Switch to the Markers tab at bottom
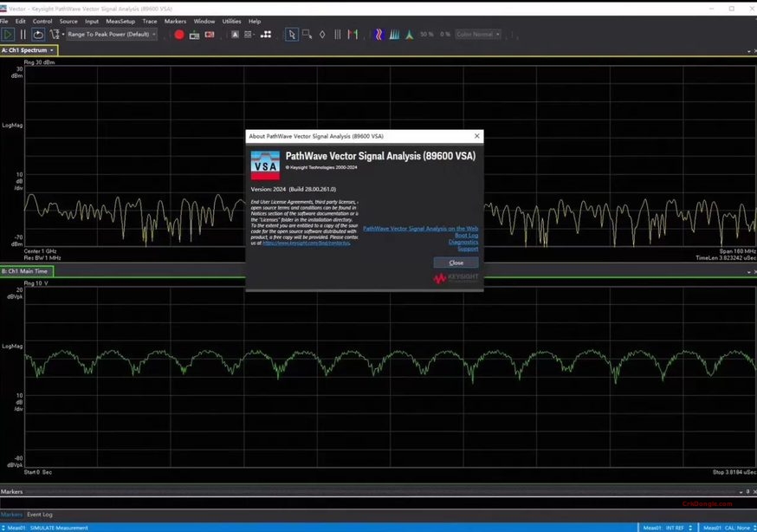757x532 pixels. (11, 515)
